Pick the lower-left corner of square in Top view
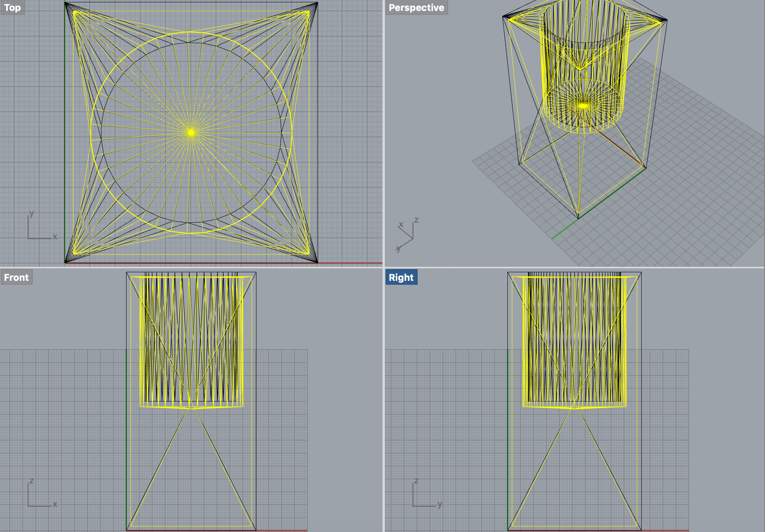Image resolution: width=765 pixels, height=532 pixels. click(x=65, y=262)
